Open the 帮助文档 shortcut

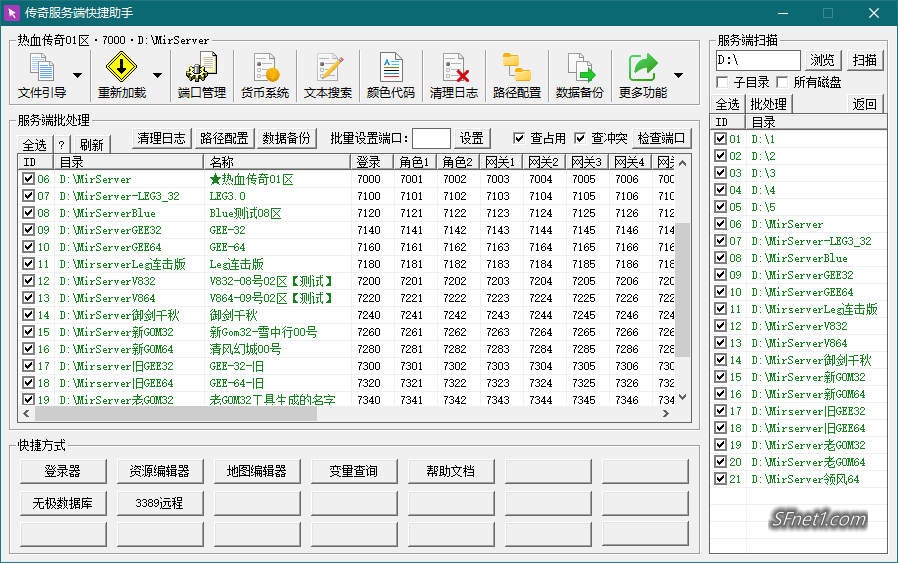click(451, 471)
